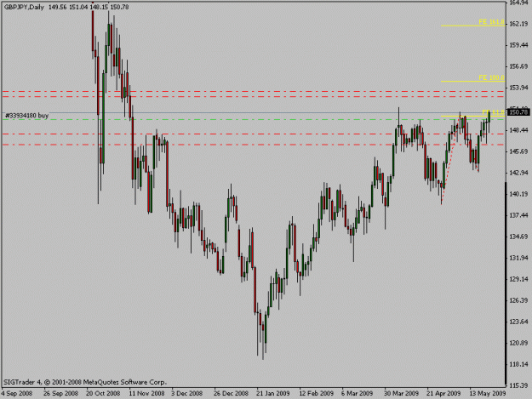Click the 126.39 price axis label
The width and height of the screenshot is (532, 399).
point(518,300)
